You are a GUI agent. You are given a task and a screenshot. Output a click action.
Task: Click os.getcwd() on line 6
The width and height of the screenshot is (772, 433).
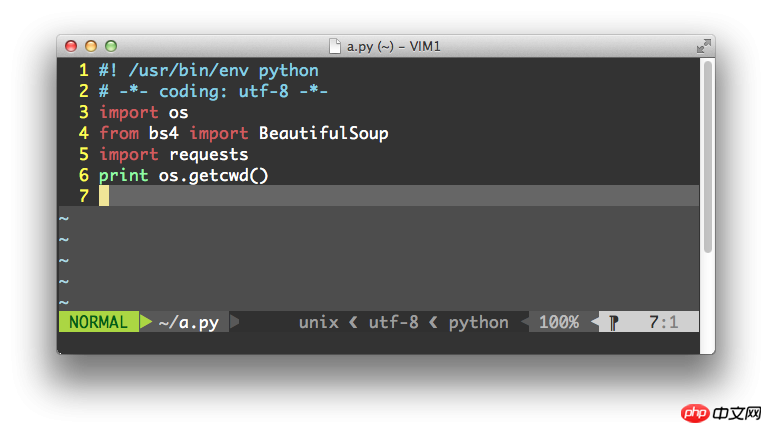214,175
